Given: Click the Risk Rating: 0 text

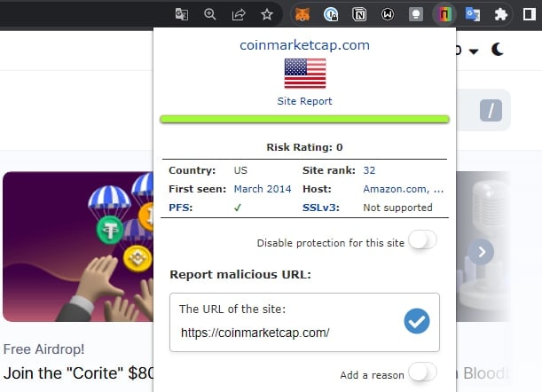Looking at the screenshot, I should 304,147.
